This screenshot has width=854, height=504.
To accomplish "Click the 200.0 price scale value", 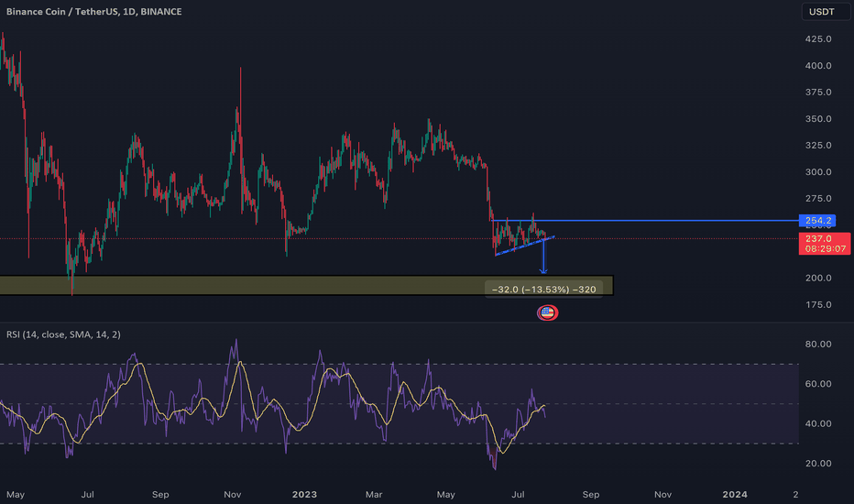I will click(x=818, y=278).
